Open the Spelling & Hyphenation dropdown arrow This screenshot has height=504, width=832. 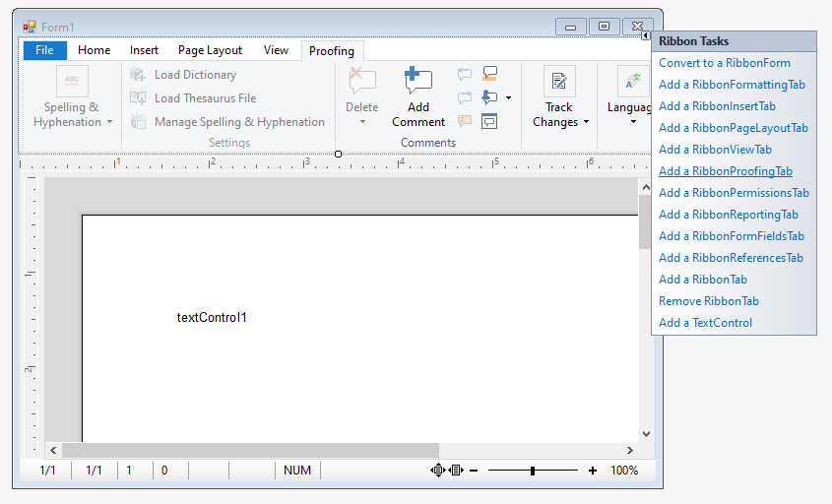(110, 122)
